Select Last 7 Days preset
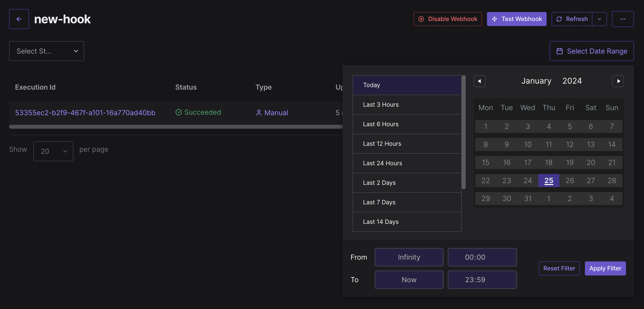 [407, 202]
